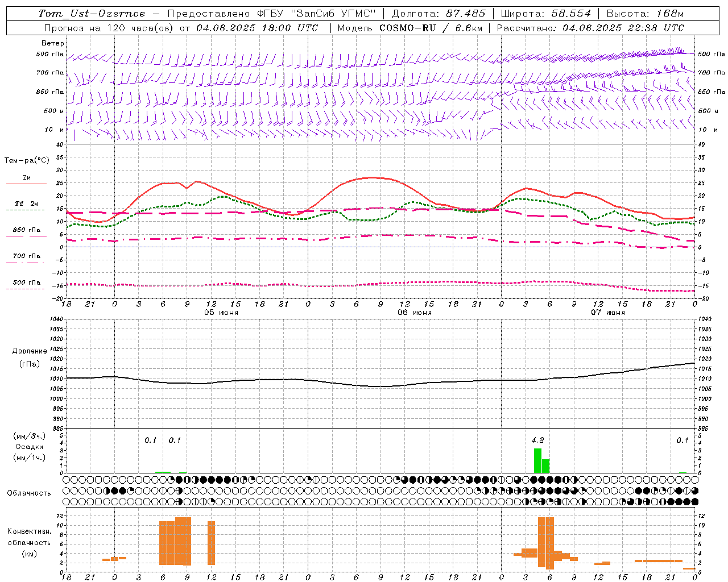This screenshot has height=582, width=728.
Task: Click the 2м temperature legend entry
Action: (27, 178)
